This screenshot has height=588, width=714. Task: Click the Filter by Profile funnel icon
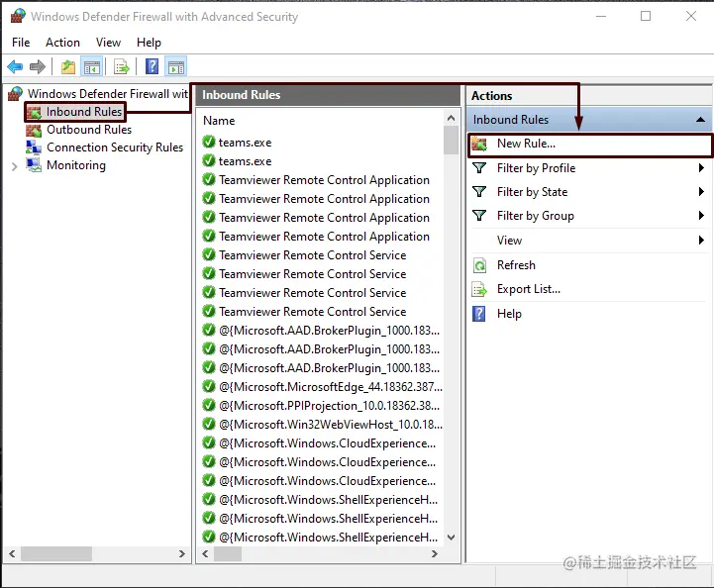[x=479, y=168]
